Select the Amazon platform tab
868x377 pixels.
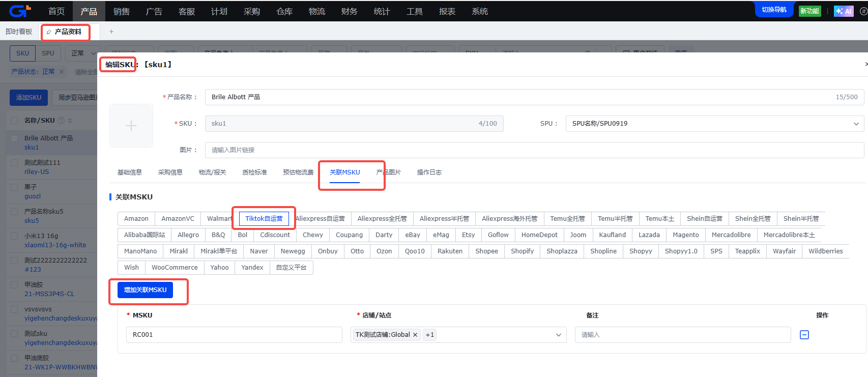pyautogui.click(x=136, y=219)
